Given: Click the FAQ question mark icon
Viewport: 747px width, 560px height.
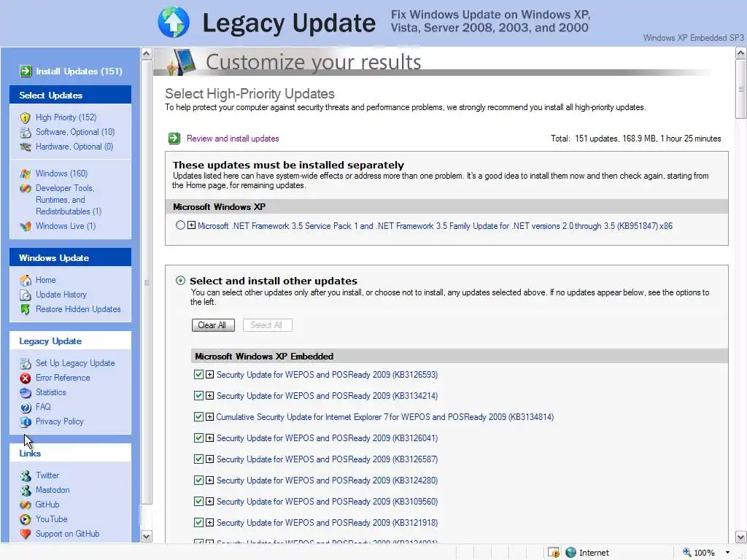Looking at the screenshot, I should click(x=26, y=408).
